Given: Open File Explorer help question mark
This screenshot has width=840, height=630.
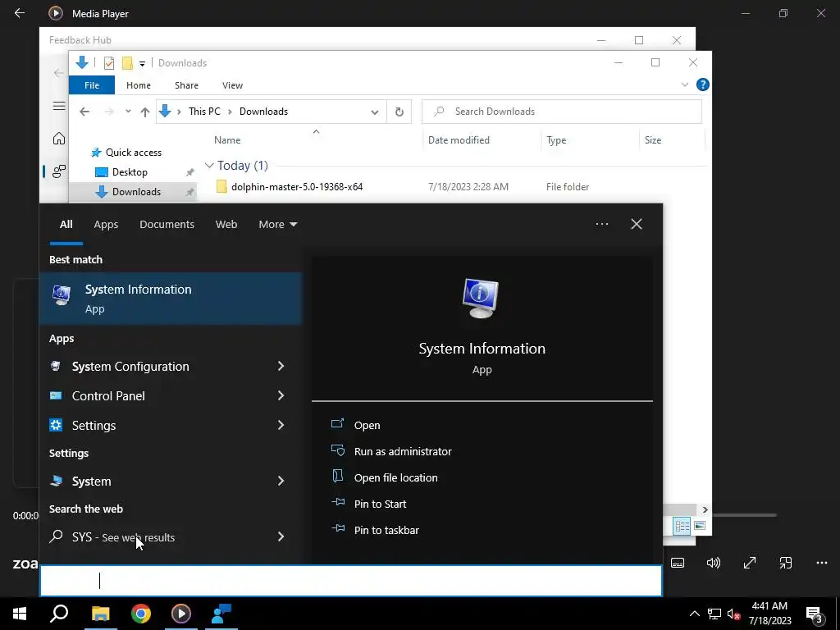Looking at the screenshot, I should pyautogui.click(x=702, y=84).
